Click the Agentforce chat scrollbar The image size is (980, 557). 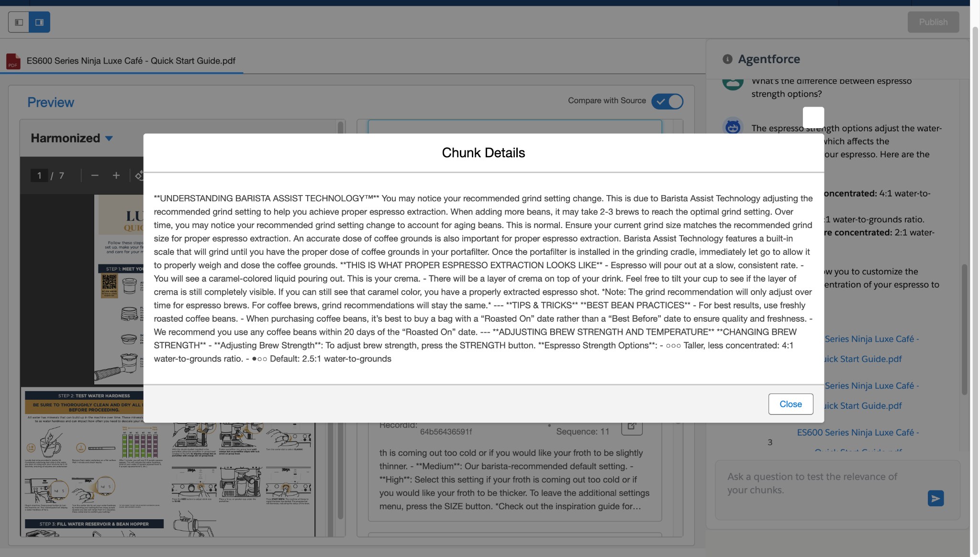964,329
